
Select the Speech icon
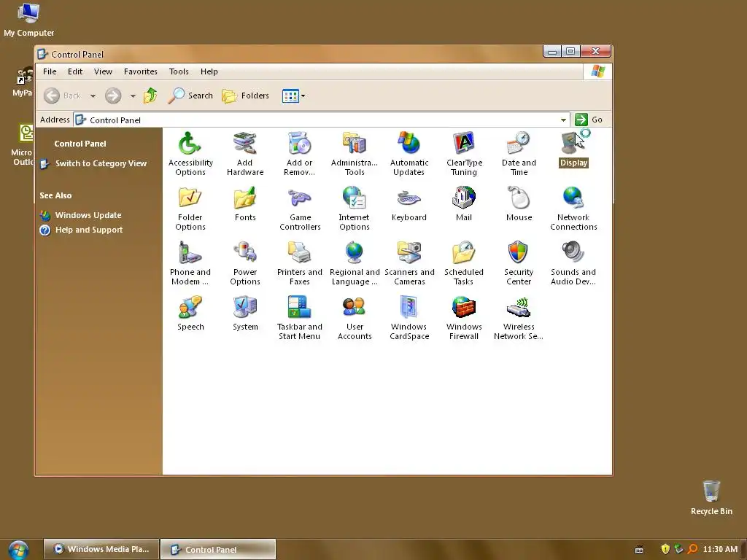tap(190, 314)
